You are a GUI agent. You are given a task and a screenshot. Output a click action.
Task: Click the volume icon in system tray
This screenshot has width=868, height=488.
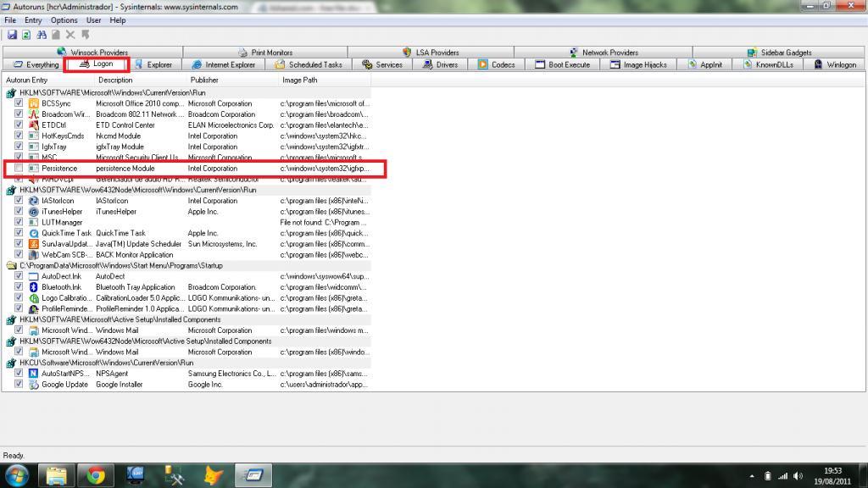coord(798,476)
